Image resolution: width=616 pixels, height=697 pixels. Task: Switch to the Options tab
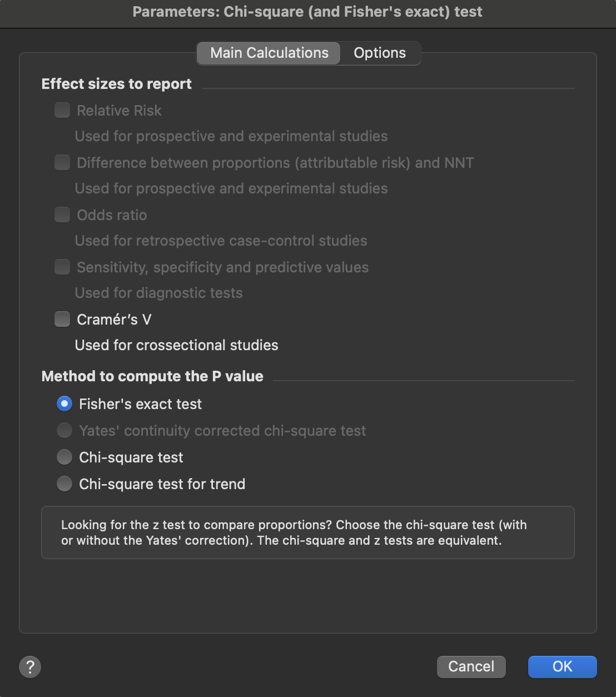click(x=380, y=53)
